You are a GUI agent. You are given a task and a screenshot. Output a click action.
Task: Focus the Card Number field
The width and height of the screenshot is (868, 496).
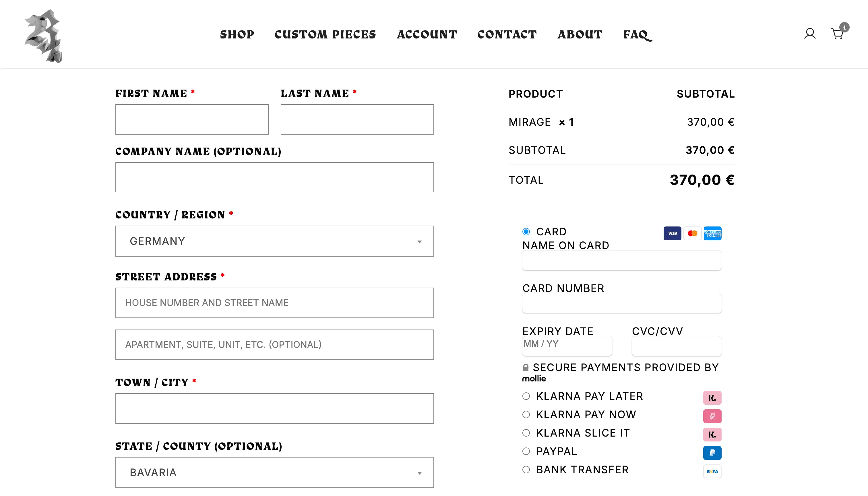tap(622, 303)
